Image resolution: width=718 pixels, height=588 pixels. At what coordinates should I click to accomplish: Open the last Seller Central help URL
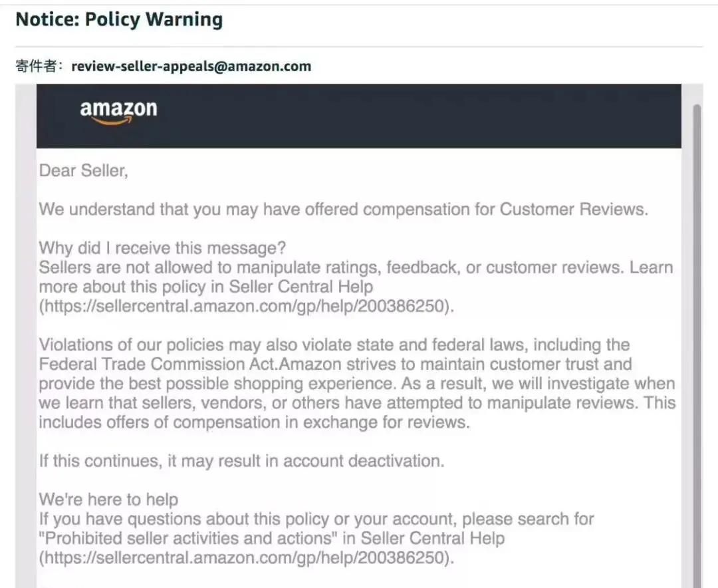[247, 557]
